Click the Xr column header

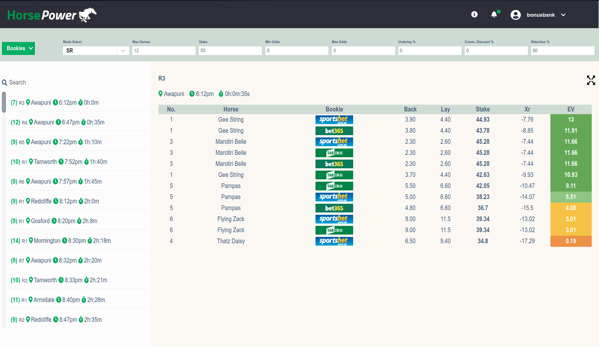coord(527,109)
